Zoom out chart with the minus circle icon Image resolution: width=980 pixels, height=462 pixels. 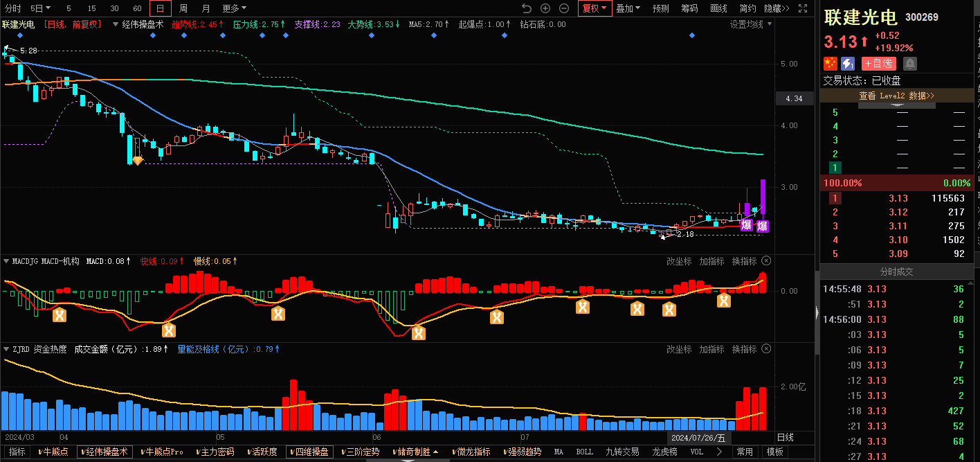coord(564,8)
